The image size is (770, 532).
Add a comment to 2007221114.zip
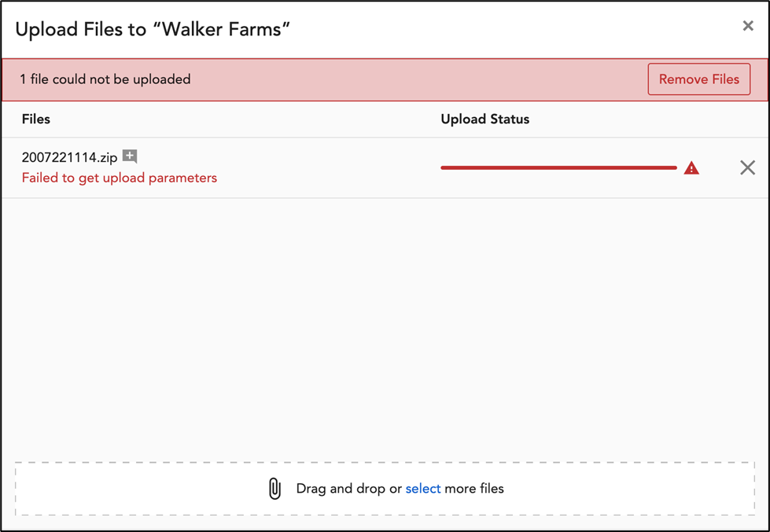coord(130,156)
